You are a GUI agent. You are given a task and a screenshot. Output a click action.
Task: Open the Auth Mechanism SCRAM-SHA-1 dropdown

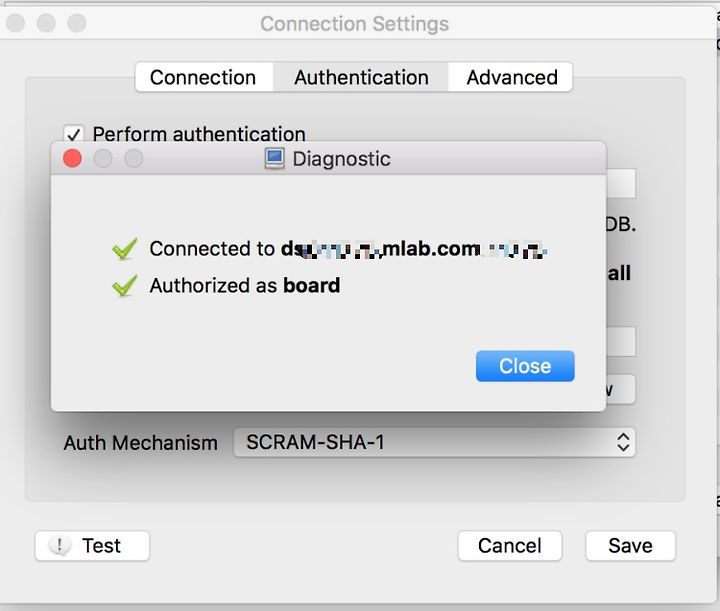(434, 443)
